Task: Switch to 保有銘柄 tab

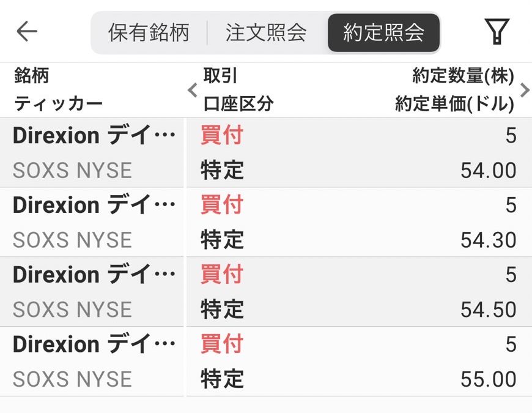Action: tap(149, 32)
